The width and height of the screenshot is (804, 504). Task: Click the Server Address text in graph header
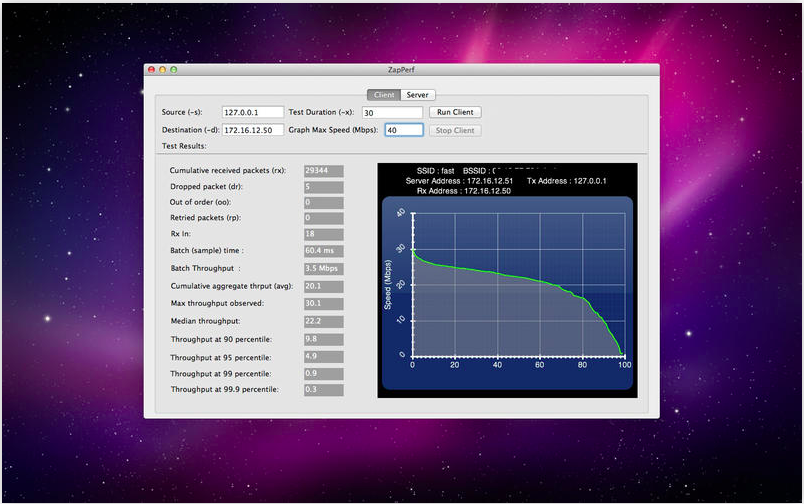click(459, 181)
